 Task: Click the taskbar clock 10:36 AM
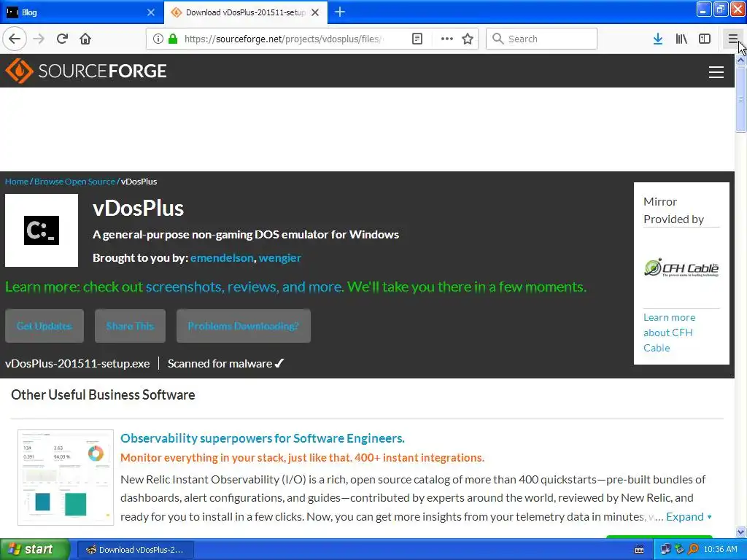pyautogui.click(x=720, y=549)
